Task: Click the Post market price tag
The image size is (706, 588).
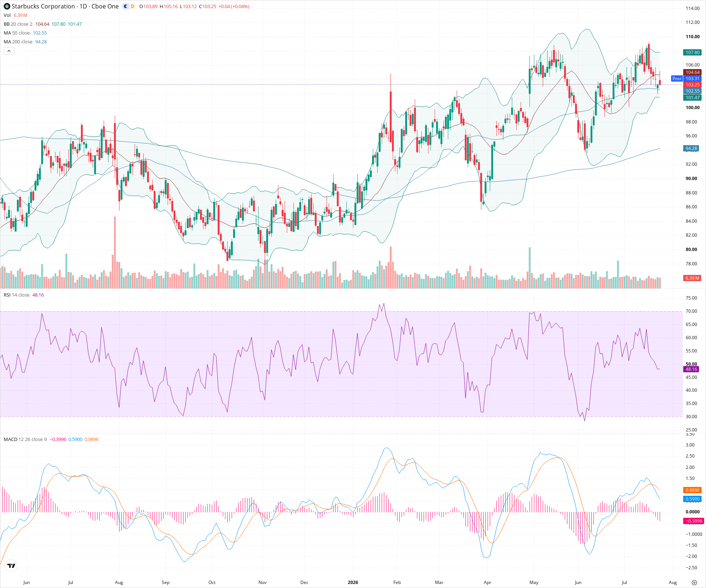Action: pos(677,79)
